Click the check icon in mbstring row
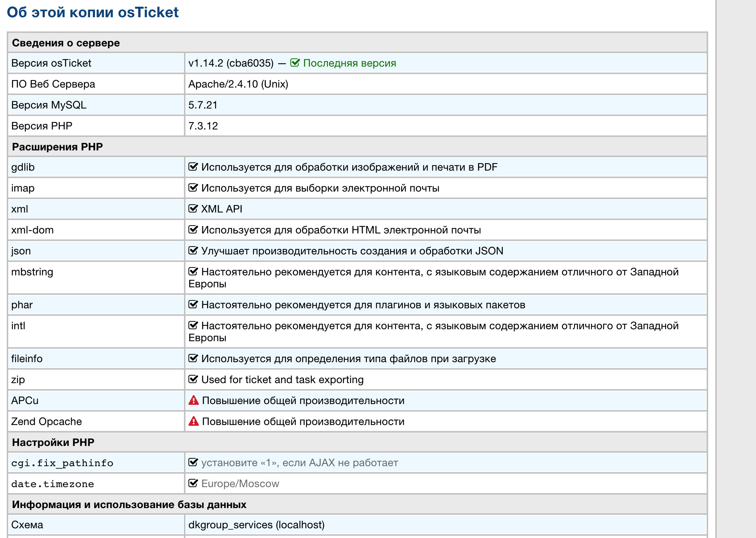 pos(193,272)
